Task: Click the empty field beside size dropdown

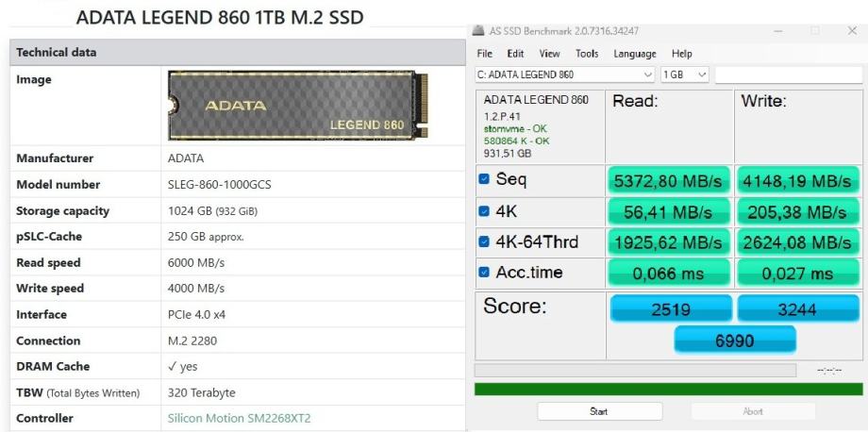Action: [789, 75]
